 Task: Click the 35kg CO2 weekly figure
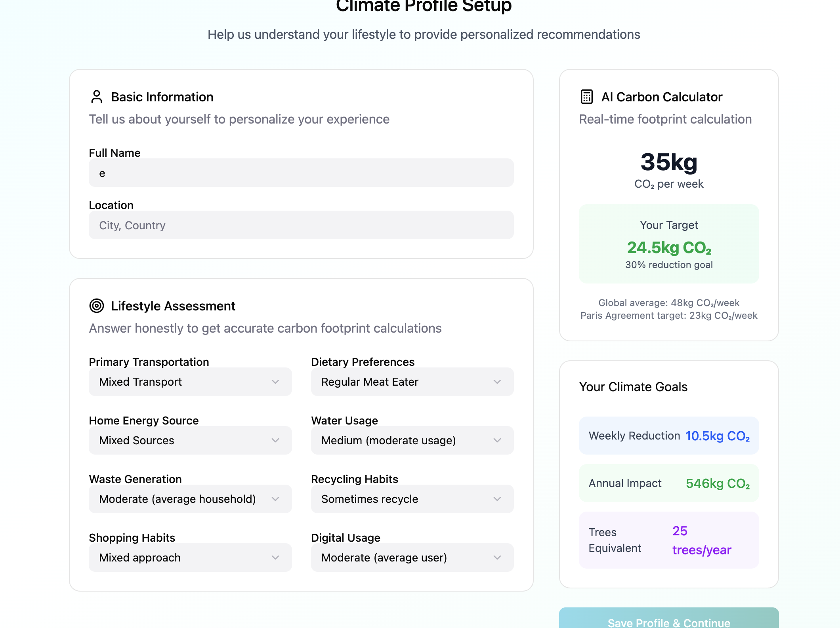point(668,162)
